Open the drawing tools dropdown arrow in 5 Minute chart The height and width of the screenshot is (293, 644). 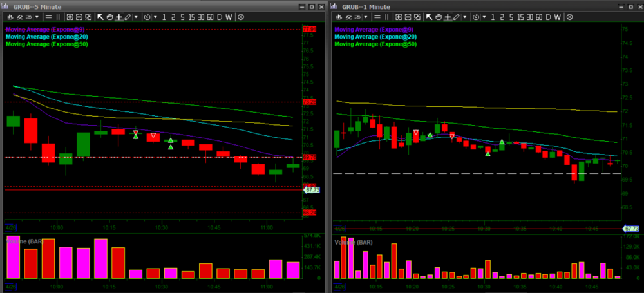click(x=137, y=17)
